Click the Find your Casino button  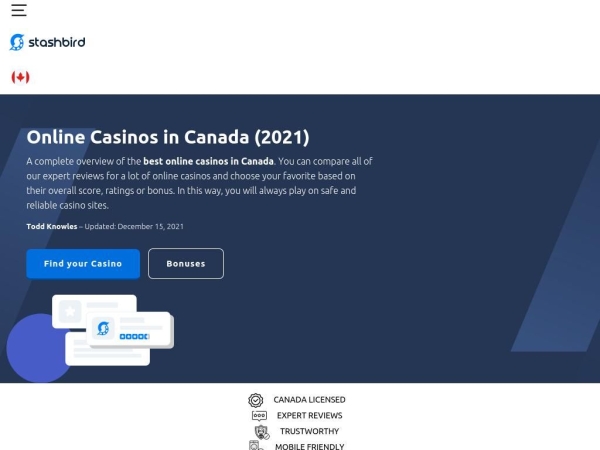[83, 264]
